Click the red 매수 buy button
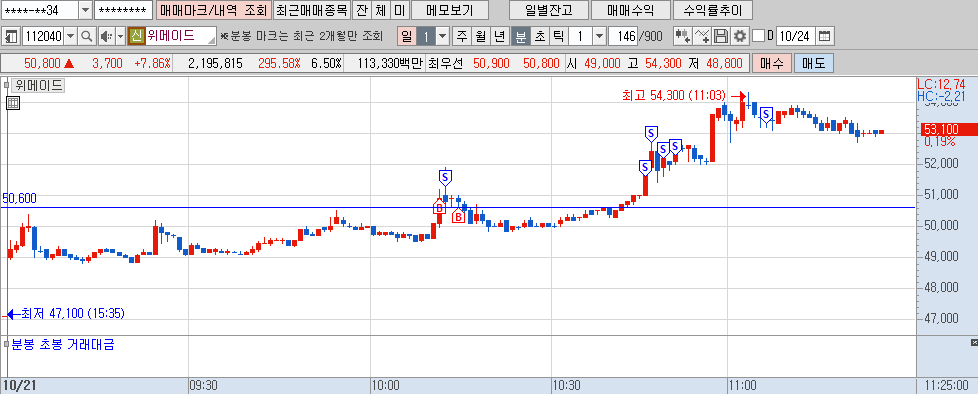This screenshot has height=394, width=978. tap(772, 64)
